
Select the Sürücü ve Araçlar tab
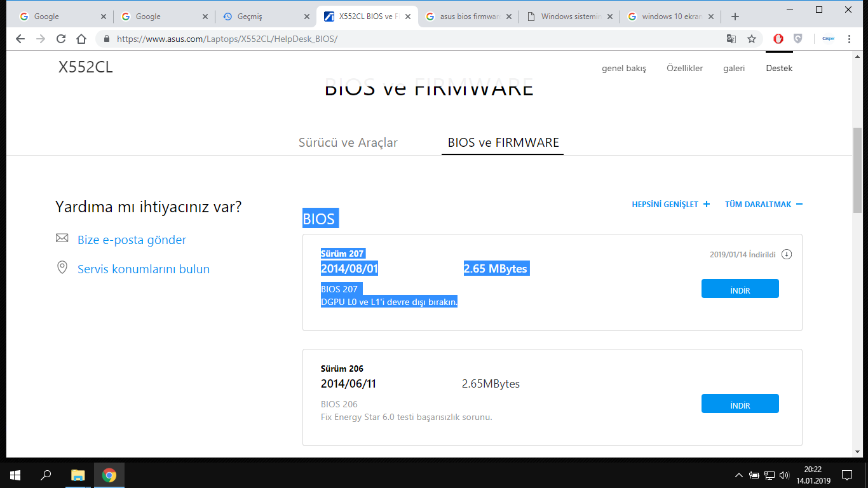click(348, 142)
